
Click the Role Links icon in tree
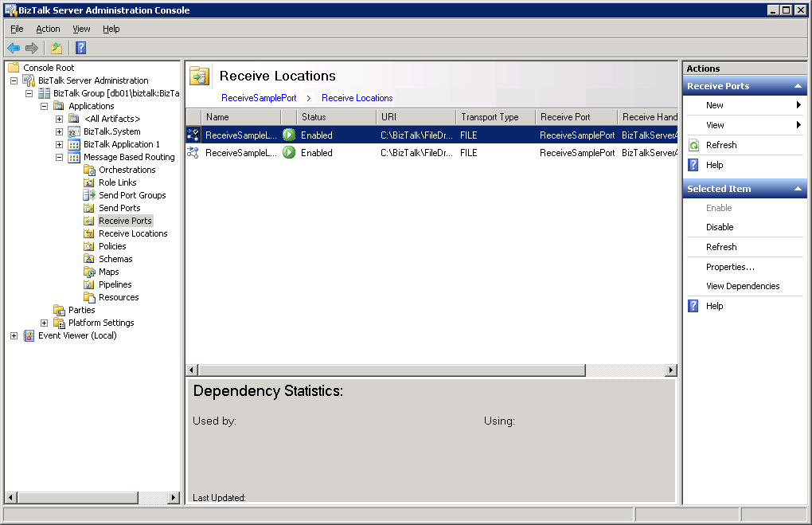coord(89,182)
